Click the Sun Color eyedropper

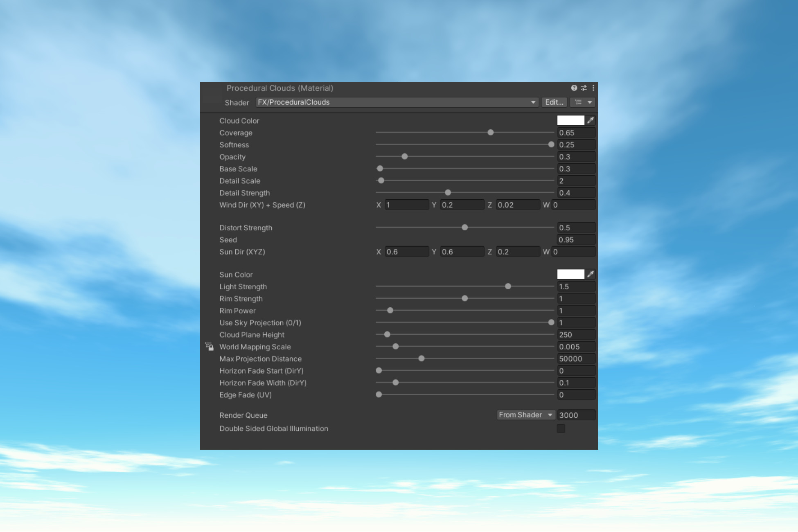pyautogui.click(x=591, y=274)
